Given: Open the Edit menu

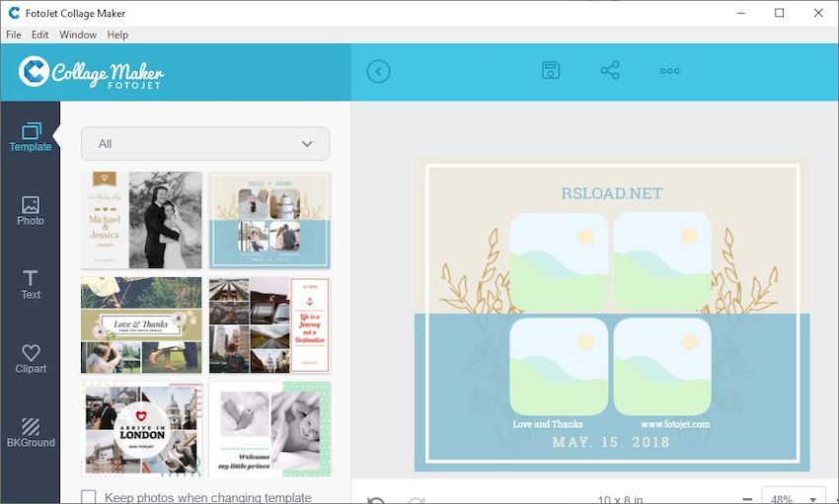Looking at the screenshot, I should 39,35.
